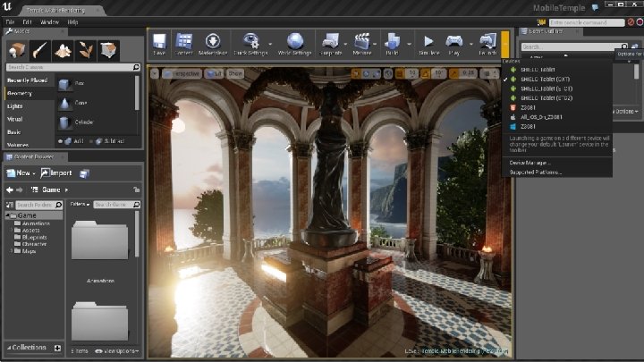Toggle scale snapping icon in viewport
The image size is (644, 362).
(x=453, y=73)
